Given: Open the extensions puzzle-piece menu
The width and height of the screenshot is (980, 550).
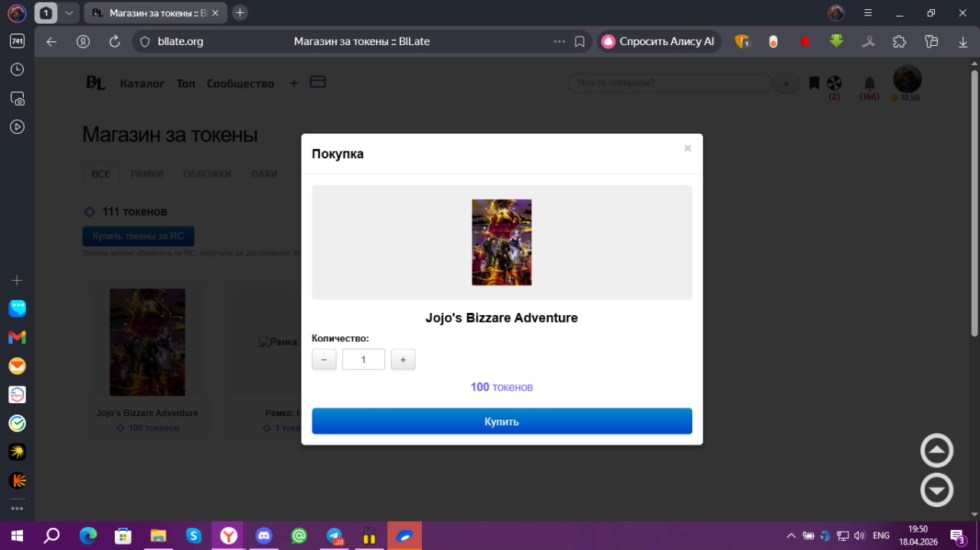Looking at the screenshot, I should point(900,41).
